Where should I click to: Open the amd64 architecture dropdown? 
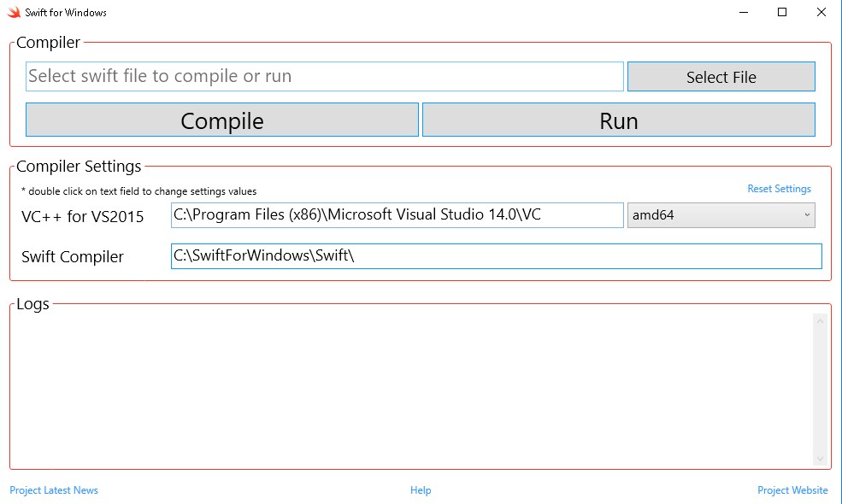click(x=721, y=215)
